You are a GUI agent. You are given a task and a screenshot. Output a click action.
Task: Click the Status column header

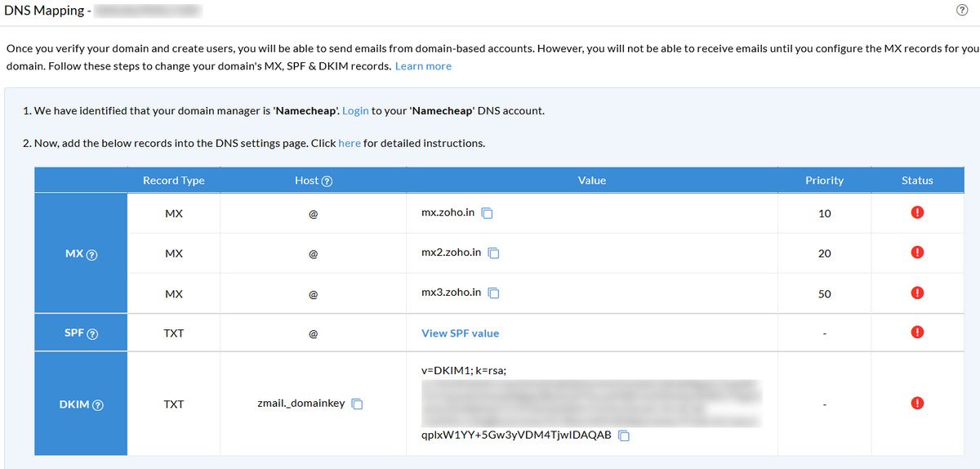[917, 181]
